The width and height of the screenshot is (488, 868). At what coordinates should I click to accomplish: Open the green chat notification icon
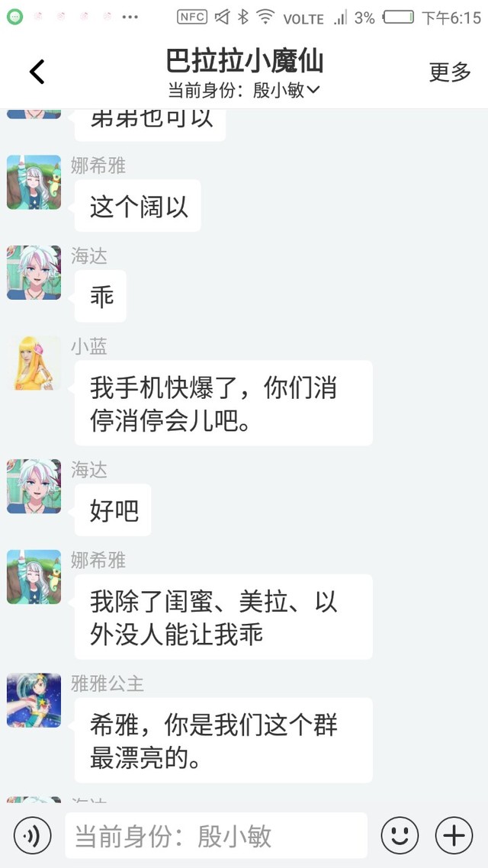click(15, 17)
